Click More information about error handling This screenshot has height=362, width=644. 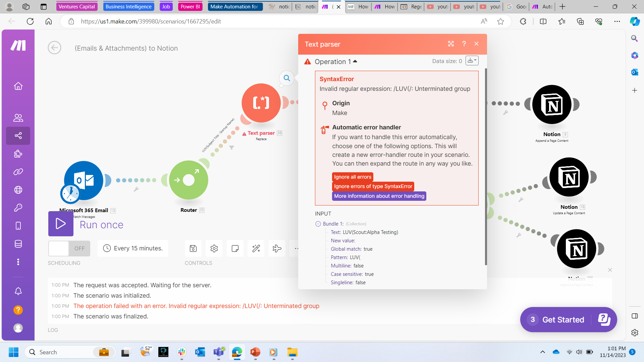click(x=379, y=196)
